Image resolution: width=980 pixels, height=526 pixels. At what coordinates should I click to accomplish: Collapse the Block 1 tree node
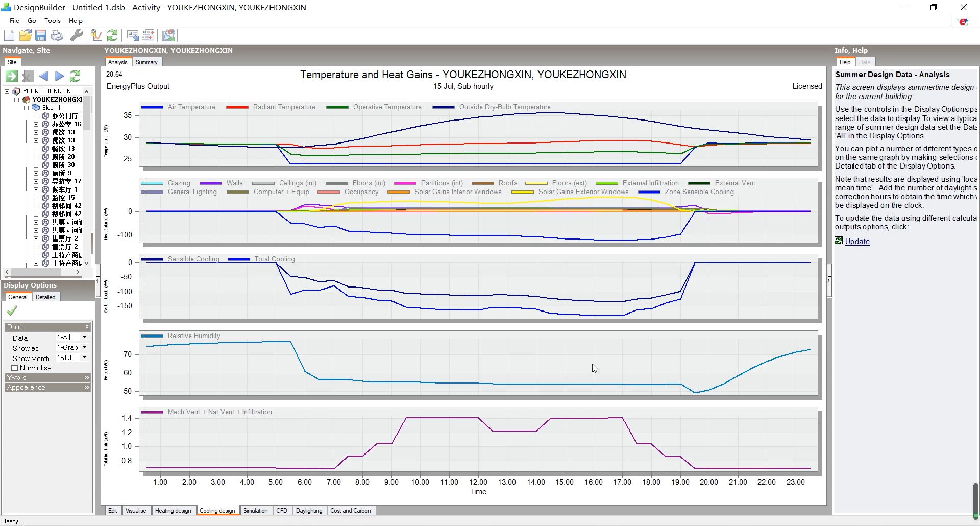pos(27,108)
